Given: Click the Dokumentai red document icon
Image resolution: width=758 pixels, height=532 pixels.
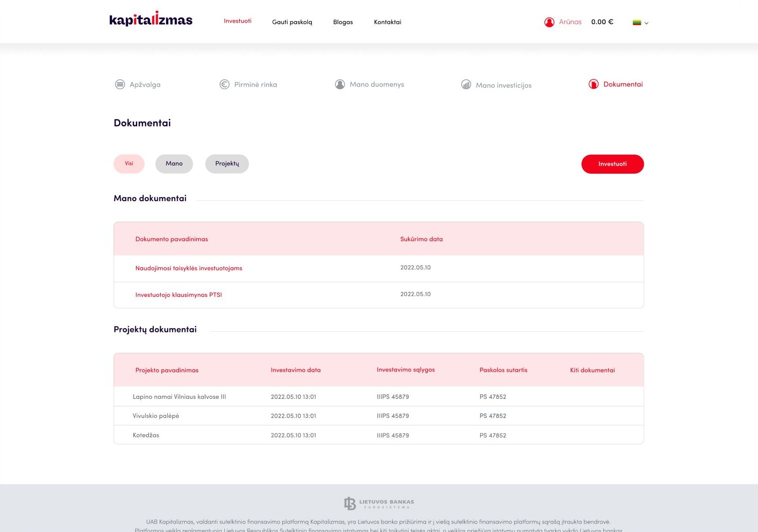Looking at the screenshot, I should [594, 84].
